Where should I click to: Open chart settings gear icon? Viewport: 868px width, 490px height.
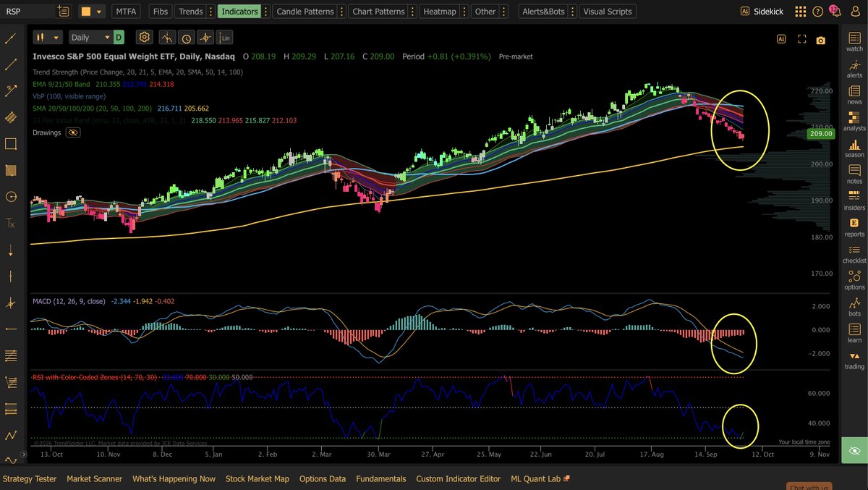point(144,37)
